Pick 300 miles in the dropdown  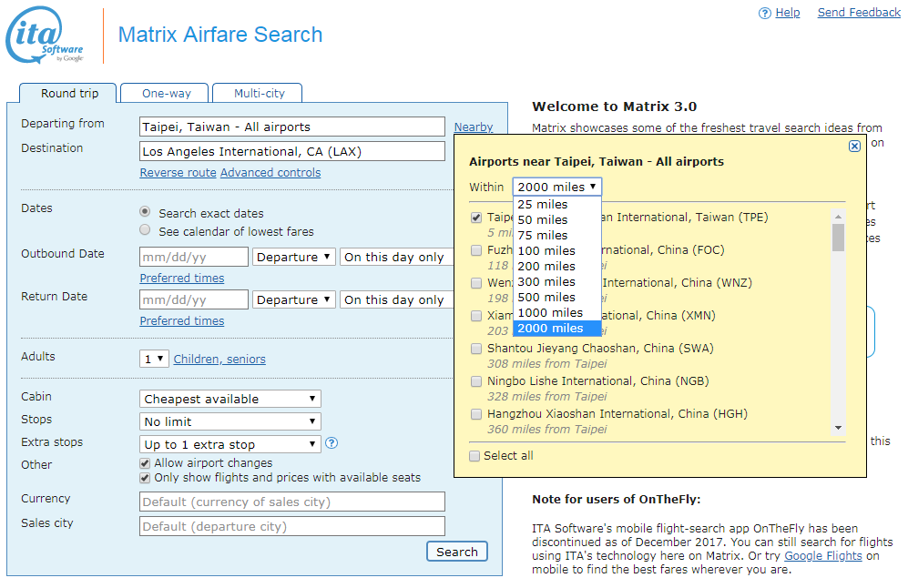pyautogui.click(x=557, y=282)
